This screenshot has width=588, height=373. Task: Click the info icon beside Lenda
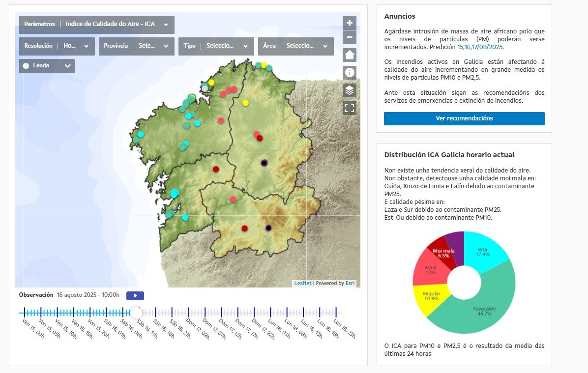point(25,65)
